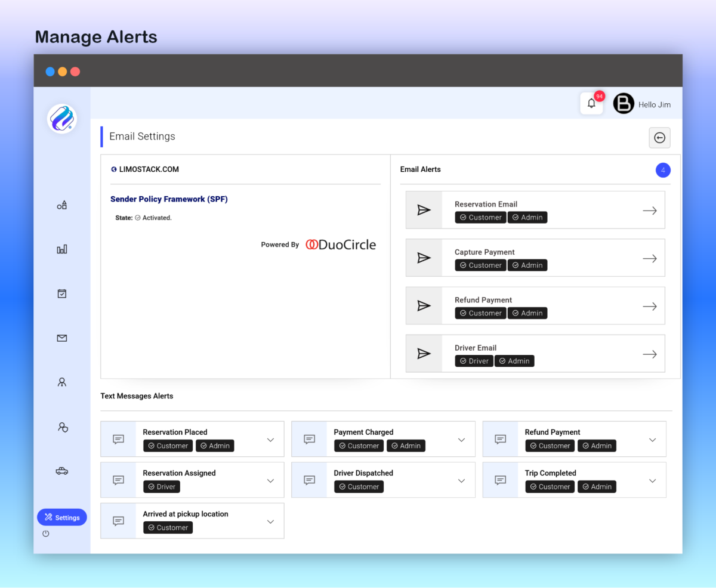Open the dispatch workflow icon in the sidebar
This screenshot has height=588, width=716.
[61, 205]
